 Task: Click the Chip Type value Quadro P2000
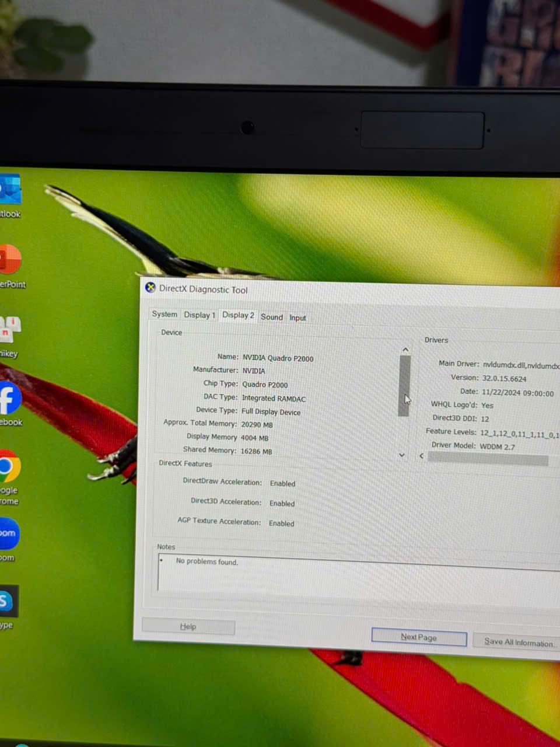pyautogui.click(x=265, y=385)
